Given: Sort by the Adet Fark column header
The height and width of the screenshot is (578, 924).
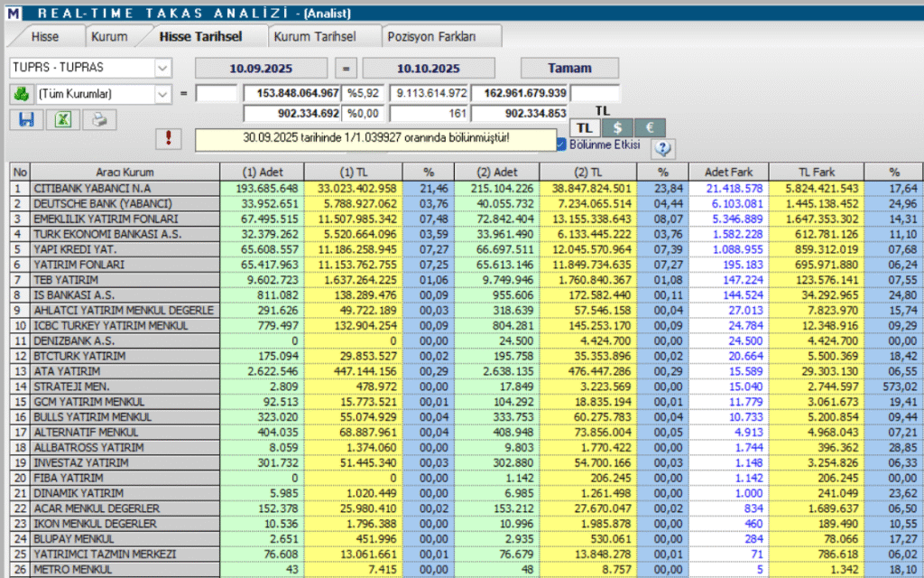Looking at the screenshot, I should click(x=728, y=172).
